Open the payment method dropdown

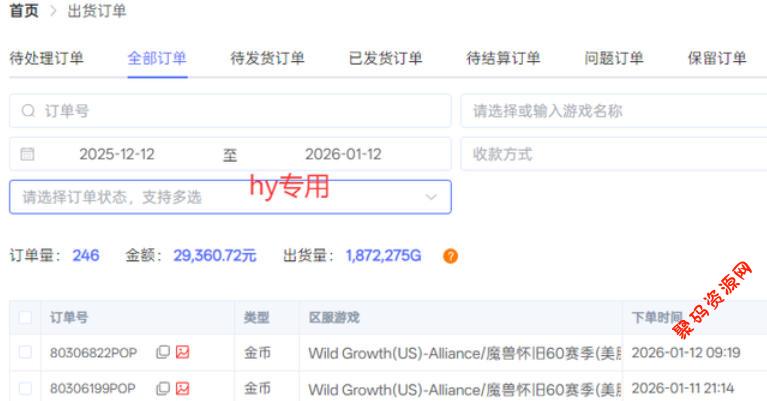click(x=613, y=155)
